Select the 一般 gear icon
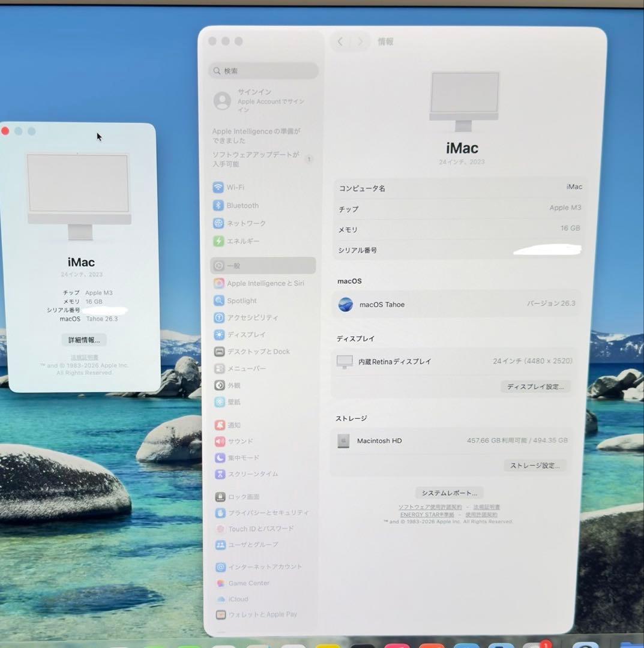The width and height of the screenshot is (644, 648). (x=218, y=265)
